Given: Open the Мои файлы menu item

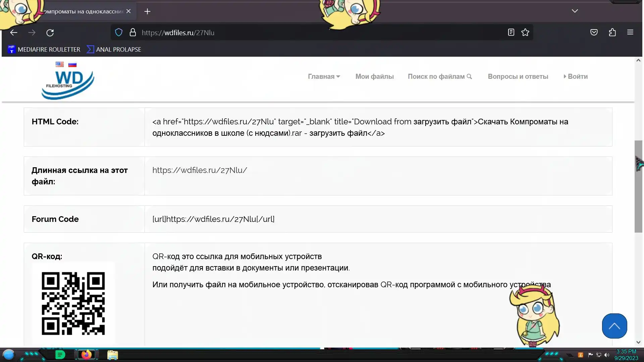Looking at the screenshot, I should tap(374, 76).
